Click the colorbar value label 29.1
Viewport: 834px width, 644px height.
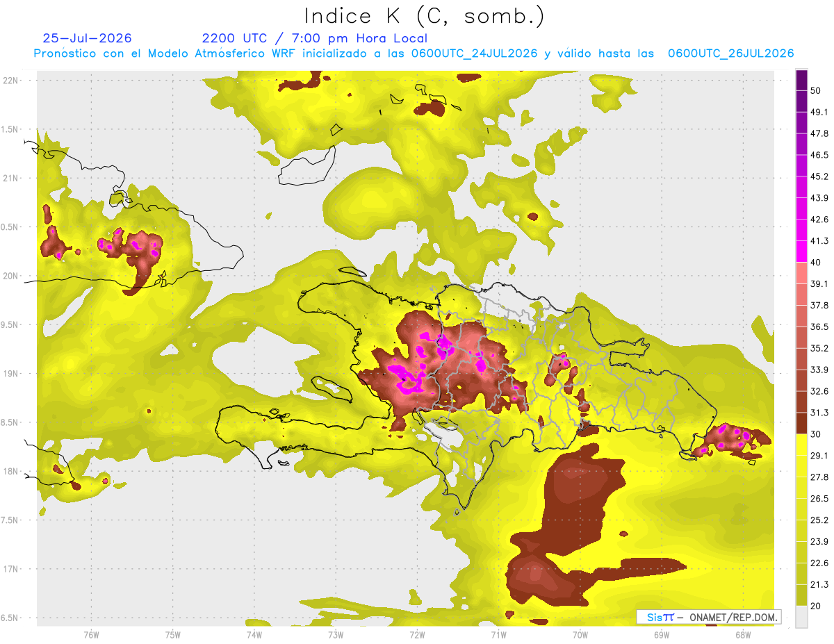pyautogui.click(x=819, y=456)
